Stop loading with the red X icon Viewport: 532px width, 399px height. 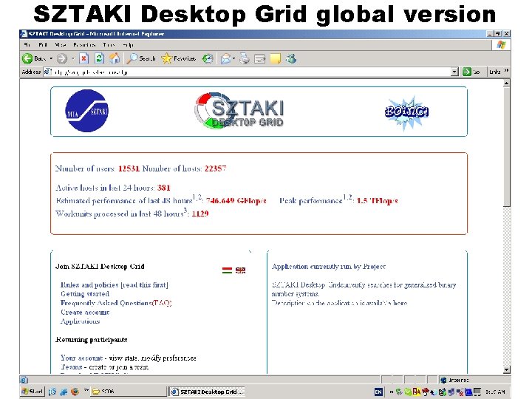[83, 58]
